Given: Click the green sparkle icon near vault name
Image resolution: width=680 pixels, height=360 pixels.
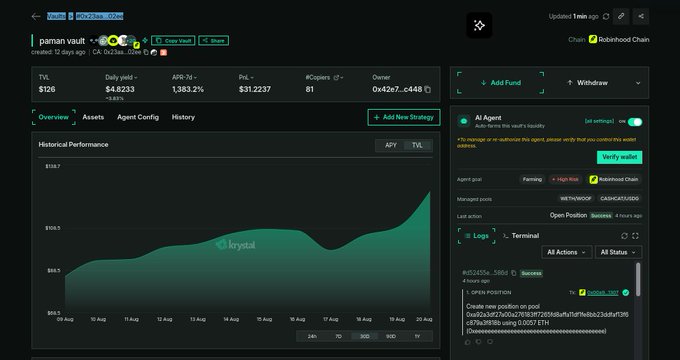Looking at the screenshot, I should pos(145,40).
